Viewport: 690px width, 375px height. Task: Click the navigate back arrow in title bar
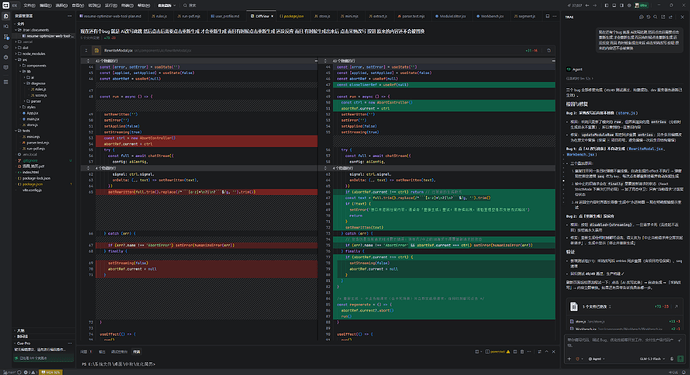point(587,5)
